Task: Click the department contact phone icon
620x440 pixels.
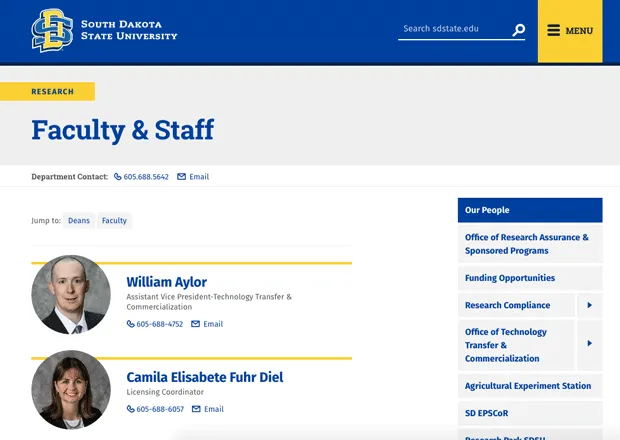Action: tap(117, 176)
